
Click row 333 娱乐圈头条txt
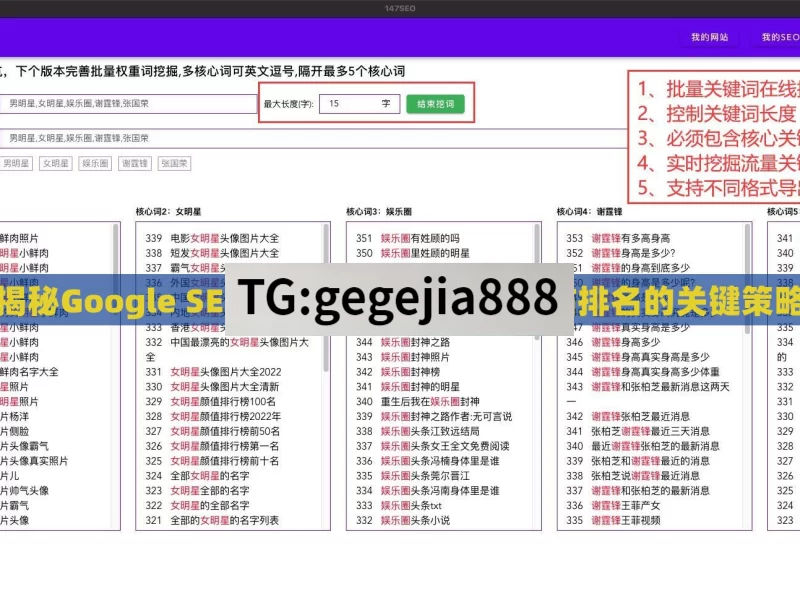click(399, 505)
